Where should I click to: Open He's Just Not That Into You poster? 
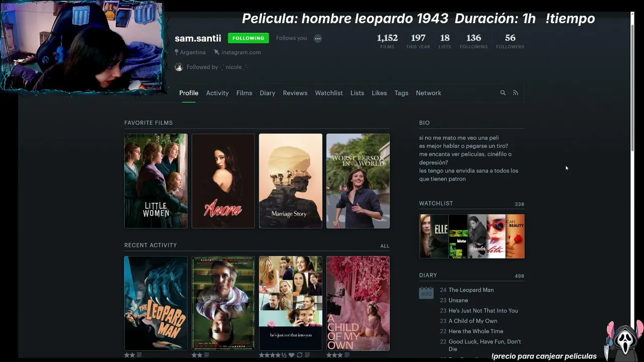[291, 303]
